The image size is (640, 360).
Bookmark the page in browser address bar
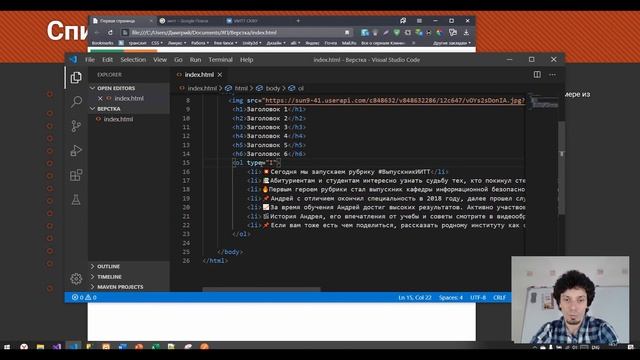[x=347, y=32]
